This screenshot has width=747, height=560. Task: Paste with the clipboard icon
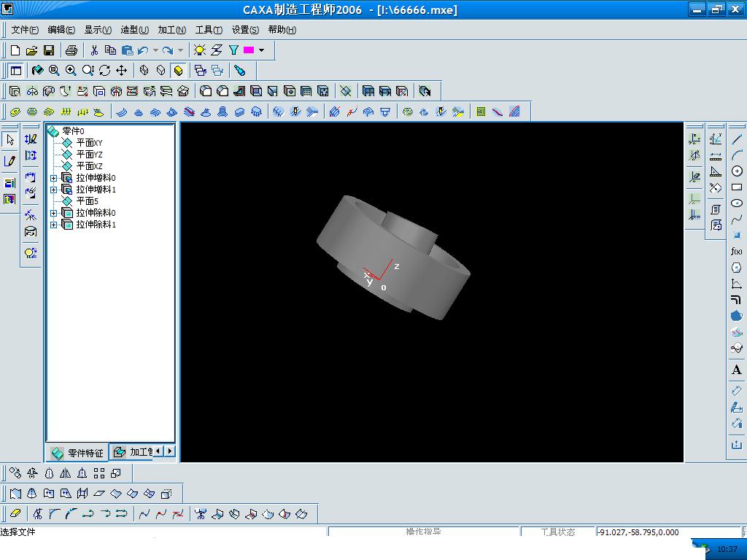[127, 50]
